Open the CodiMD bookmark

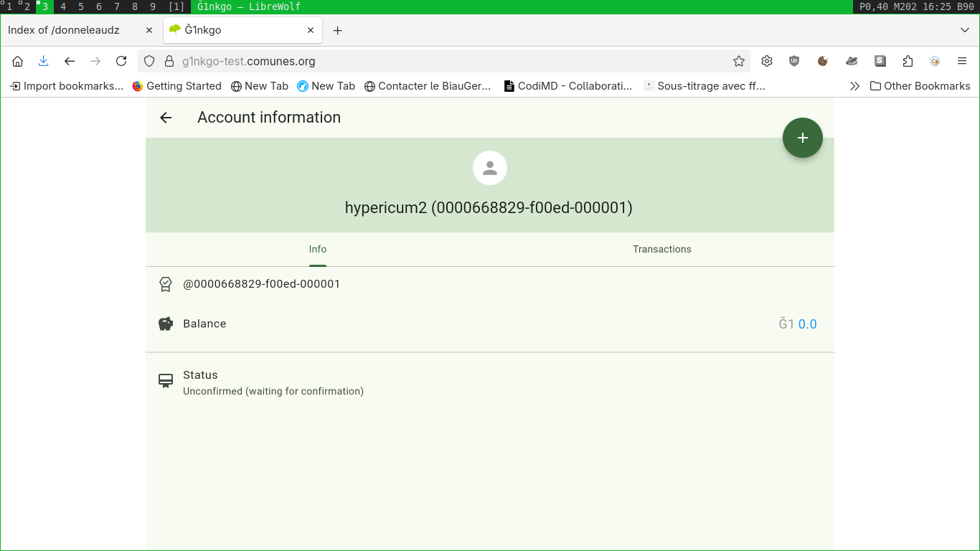coord(568,86)
